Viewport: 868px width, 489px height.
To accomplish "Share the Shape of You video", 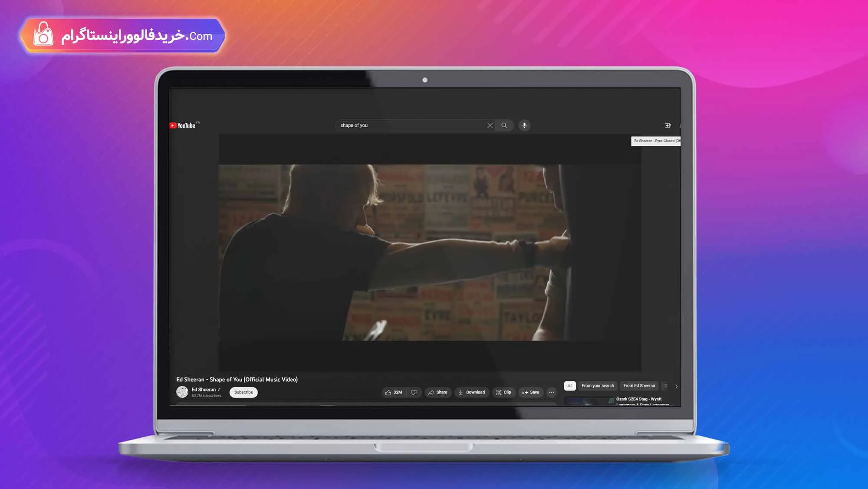I will point(438,392).
